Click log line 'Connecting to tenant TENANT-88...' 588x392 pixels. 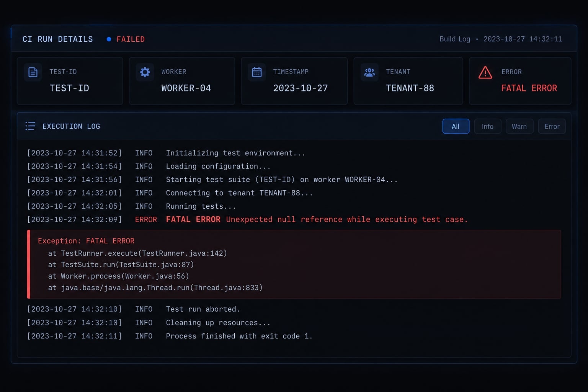[239, 193]
